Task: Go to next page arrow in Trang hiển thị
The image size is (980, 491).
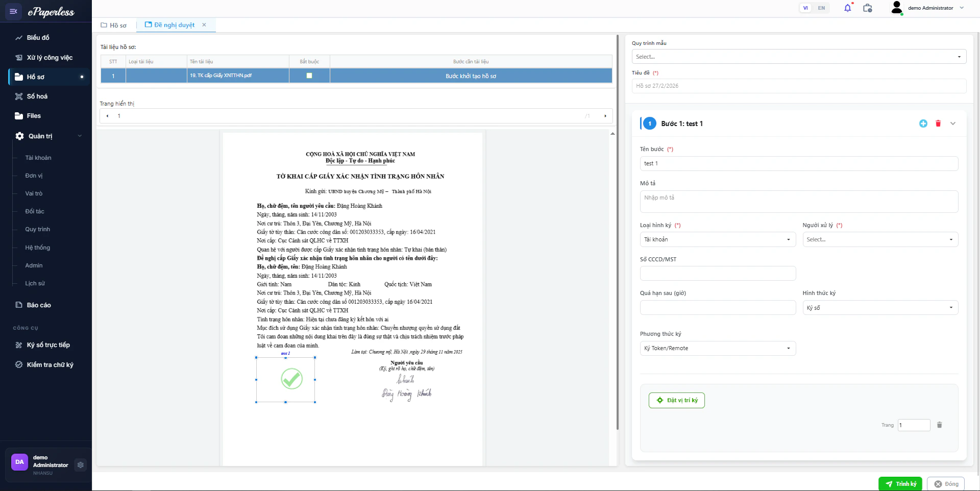Action: pos(605,116)
